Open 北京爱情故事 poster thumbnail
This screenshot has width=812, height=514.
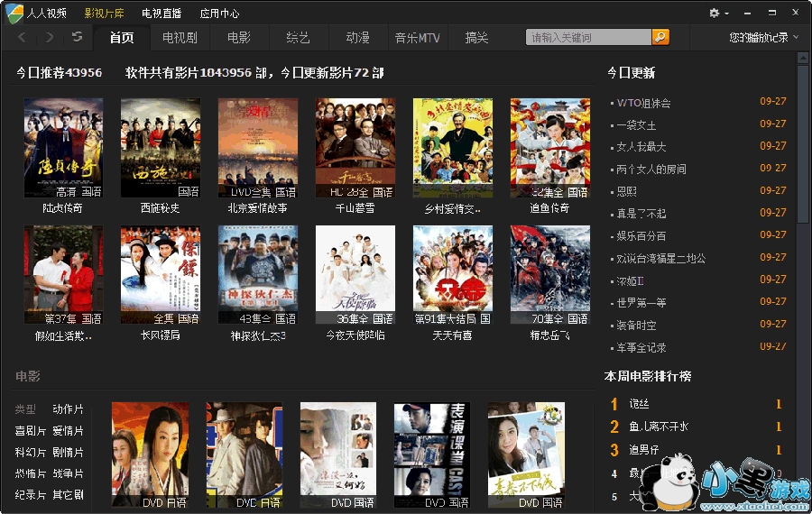pos(258,148)
